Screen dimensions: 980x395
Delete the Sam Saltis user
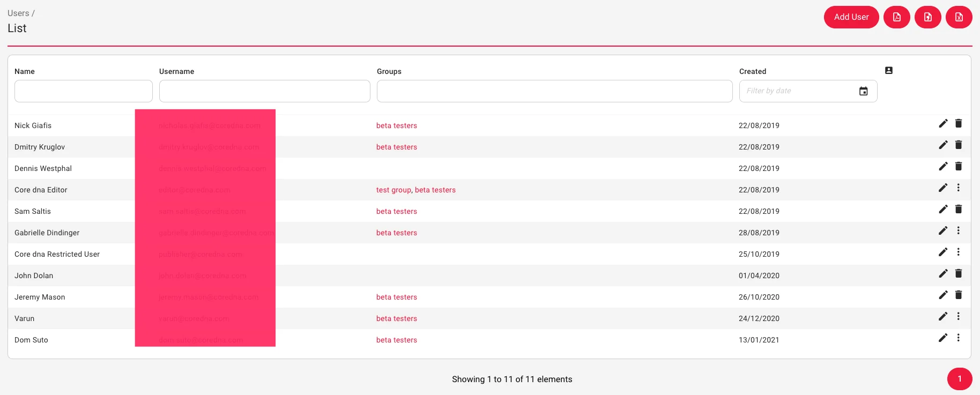(x=959, y=209)
